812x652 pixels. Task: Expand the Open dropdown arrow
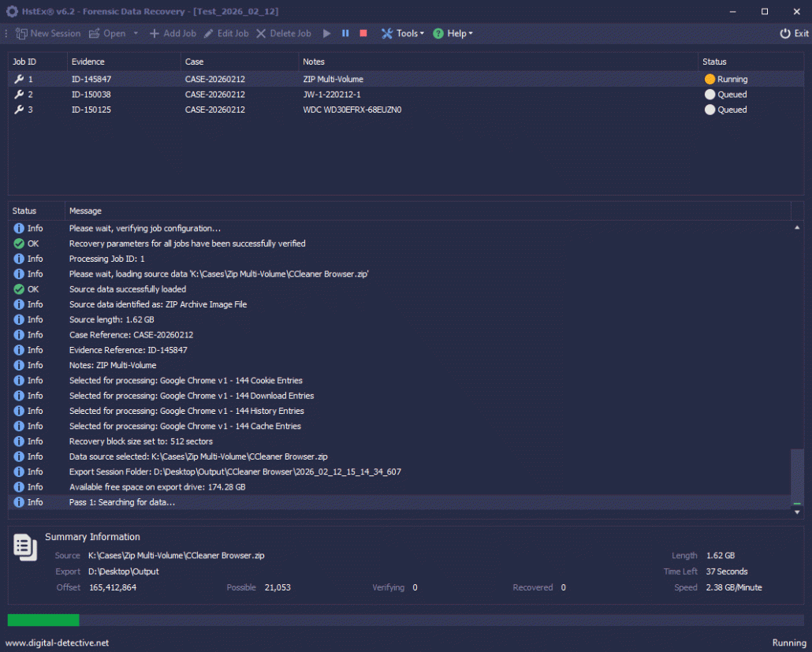click(x=136, y=34)
